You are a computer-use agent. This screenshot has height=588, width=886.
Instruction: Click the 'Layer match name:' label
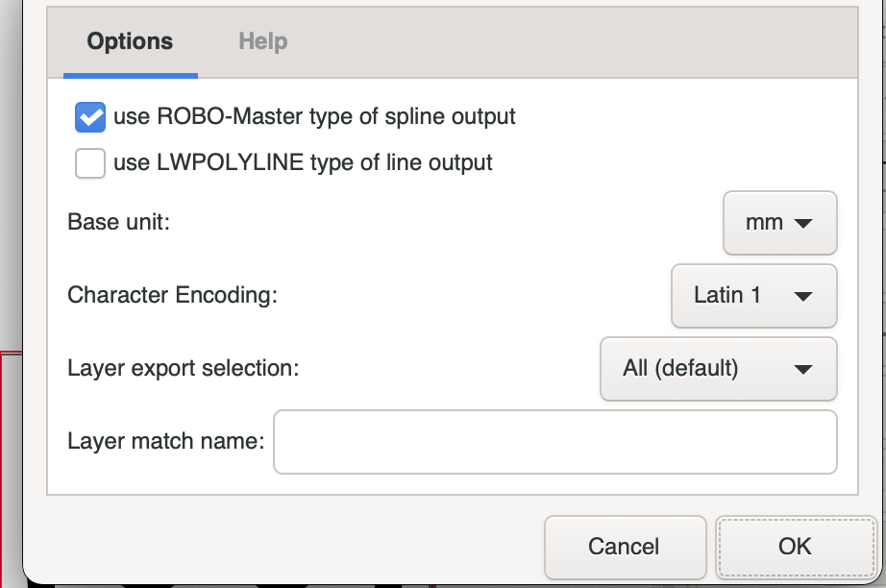tap(166, 441)
